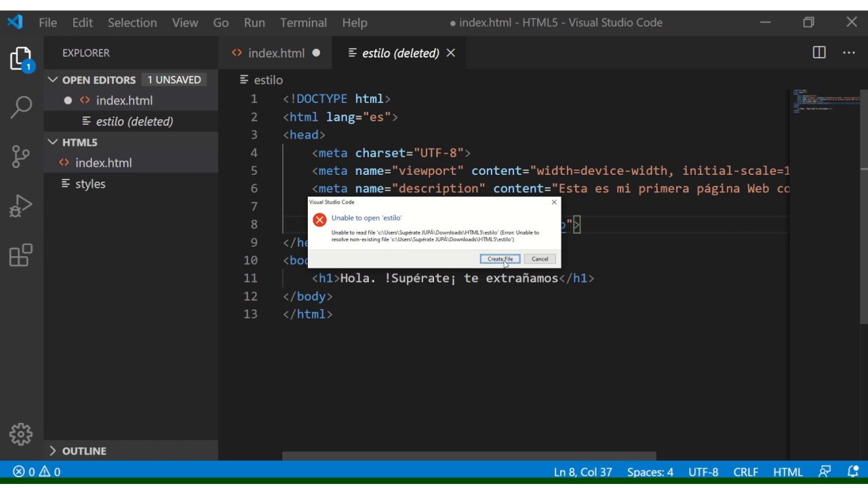The width and height of the screenshot is (868, 488).
Task: Click line number 11 in gutter
Action: 251,278
